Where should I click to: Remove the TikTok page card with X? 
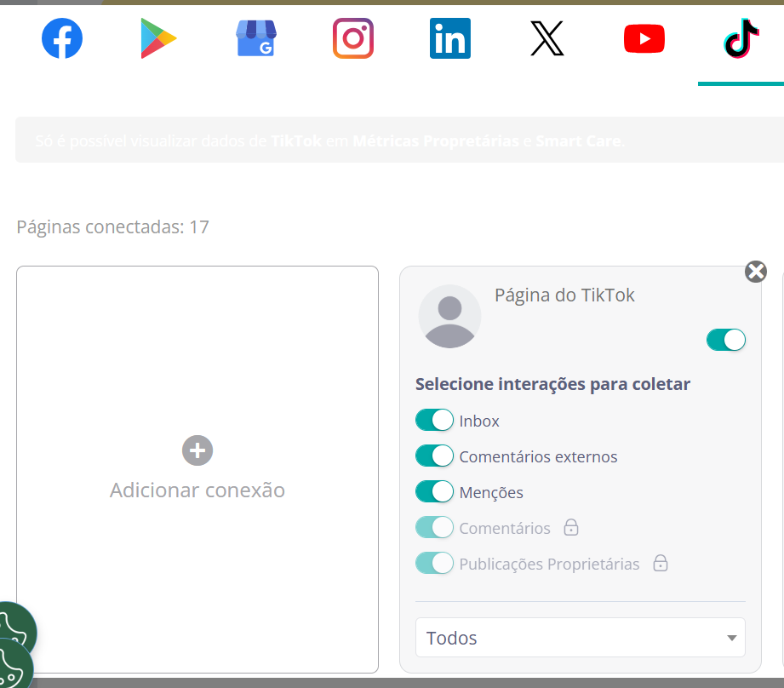(756, 272)
